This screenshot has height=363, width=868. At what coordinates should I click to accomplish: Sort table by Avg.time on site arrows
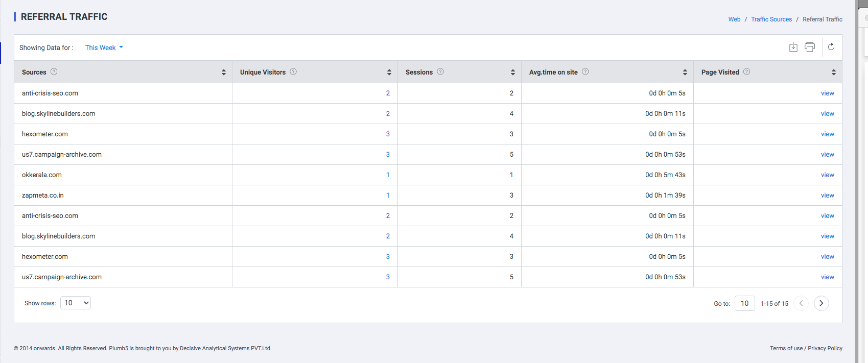[685, 72]
